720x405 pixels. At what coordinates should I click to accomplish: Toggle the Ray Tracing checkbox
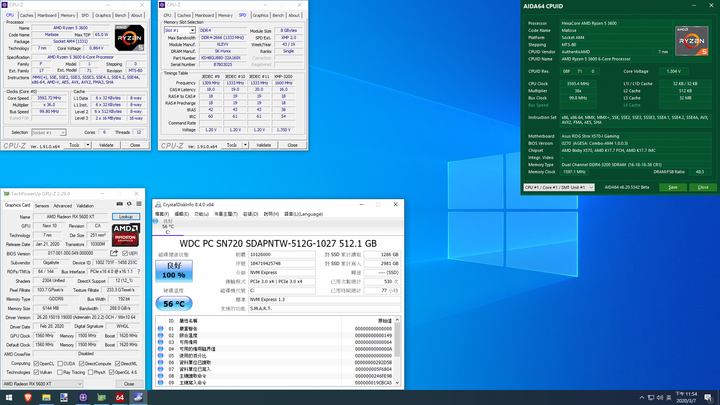[x=60, y=372]
